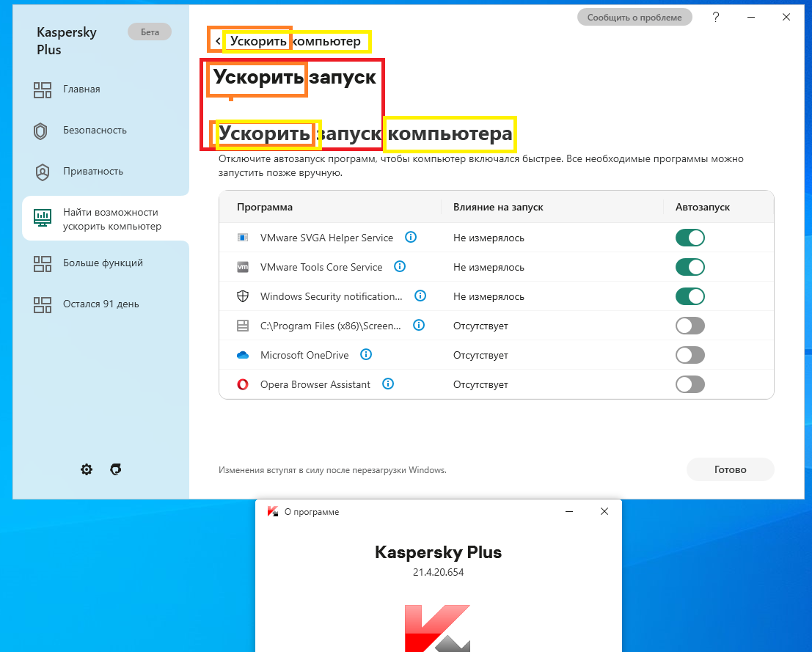
Task: Show info for Windows Security notification
Action: [420, 296]
